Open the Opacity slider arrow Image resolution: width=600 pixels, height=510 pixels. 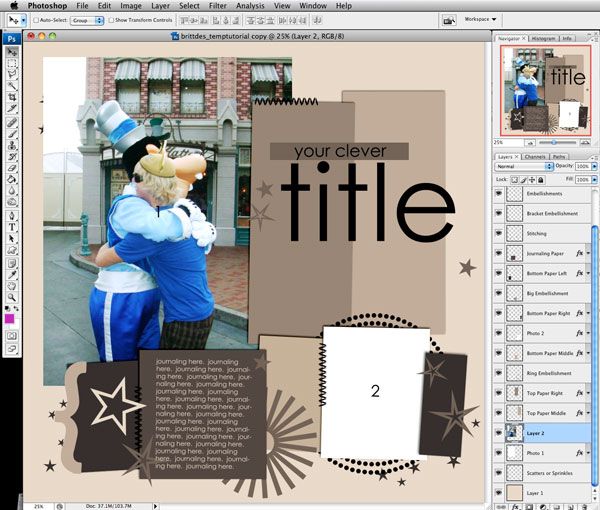pyautogui.click(x=594, y=166)
